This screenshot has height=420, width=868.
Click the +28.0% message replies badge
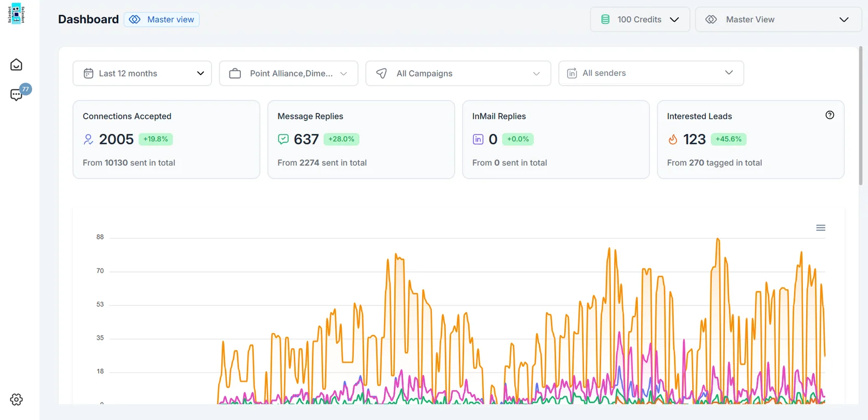pyautogui.click(x=341, y=139)
